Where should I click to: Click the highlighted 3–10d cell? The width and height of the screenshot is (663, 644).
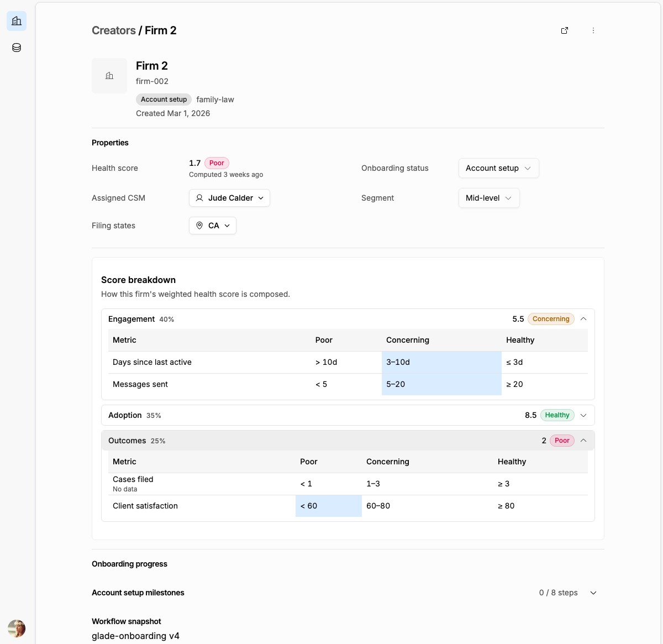click(441, 362)
